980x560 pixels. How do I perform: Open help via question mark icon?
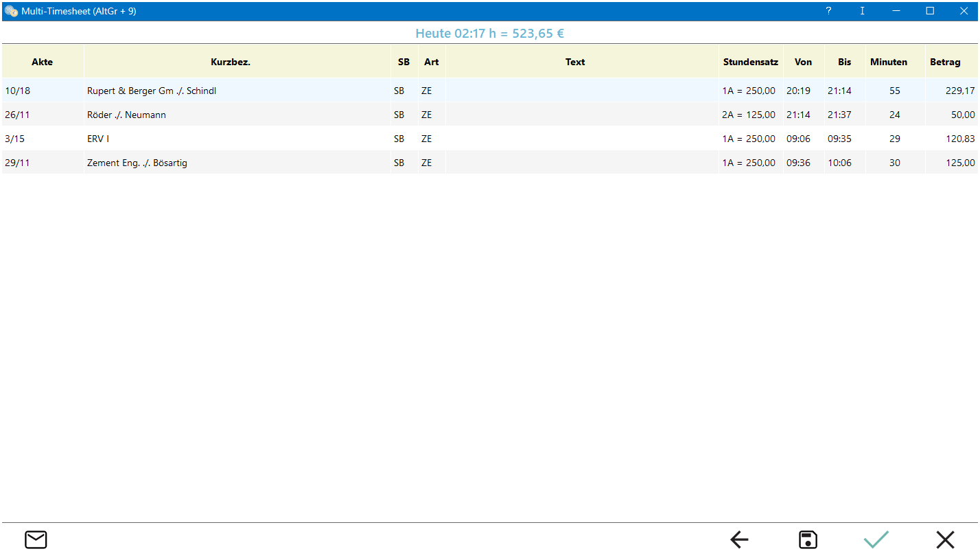(828, 11)
